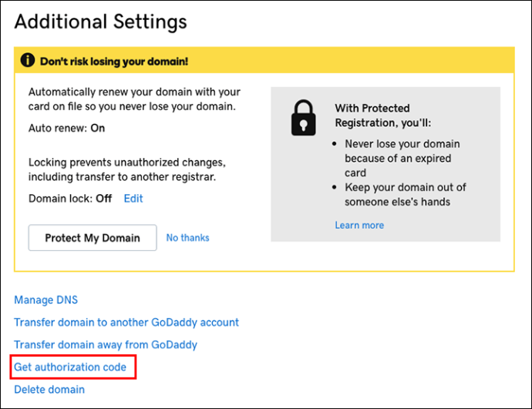Click Get authorization code
This screenshot has height=409, width=532.
coord(70,367)
